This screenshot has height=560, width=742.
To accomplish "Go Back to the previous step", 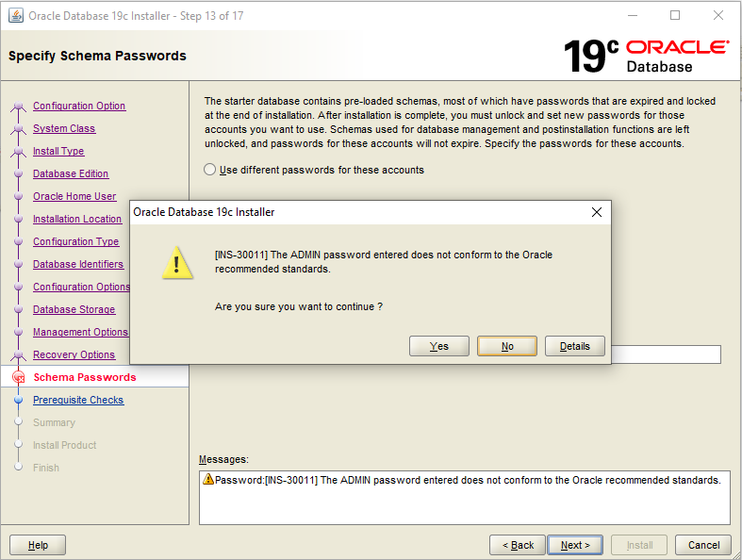I will coord(518,545).
